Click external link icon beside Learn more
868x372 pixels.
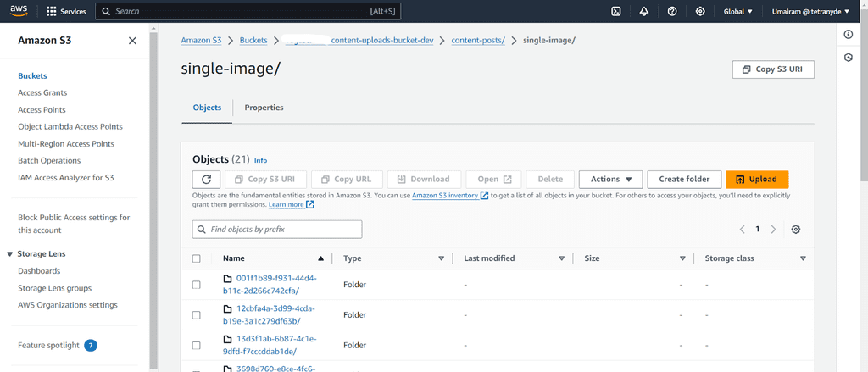pyautogui.click(x=310, y=205)
